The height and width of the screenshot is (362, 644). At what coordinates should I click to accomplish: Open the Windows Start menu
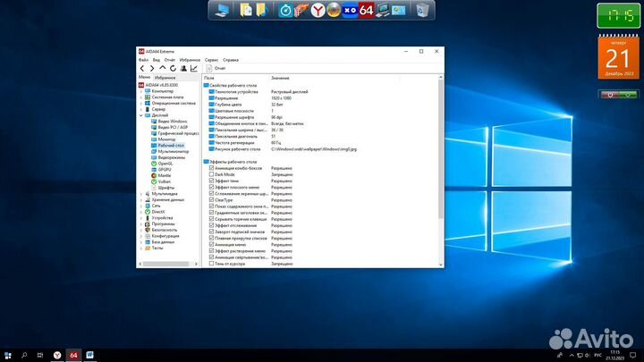pos(8,356)
